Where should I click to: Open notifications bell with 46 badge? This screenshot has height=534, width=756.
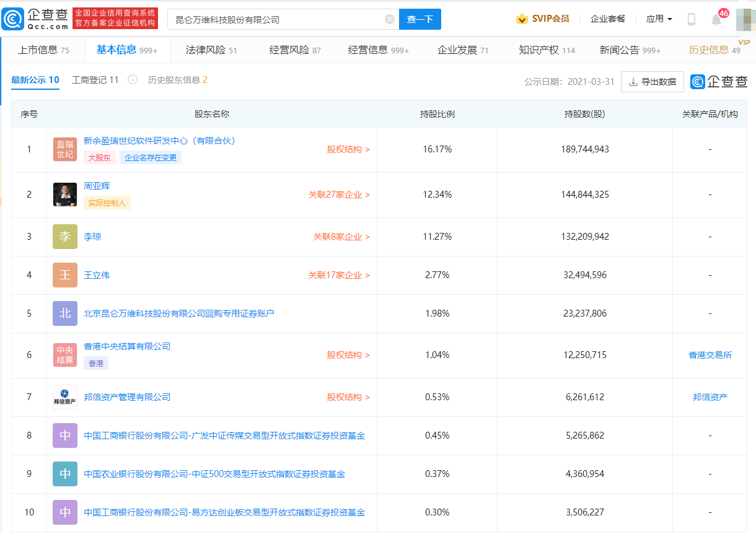click(716, 19)
